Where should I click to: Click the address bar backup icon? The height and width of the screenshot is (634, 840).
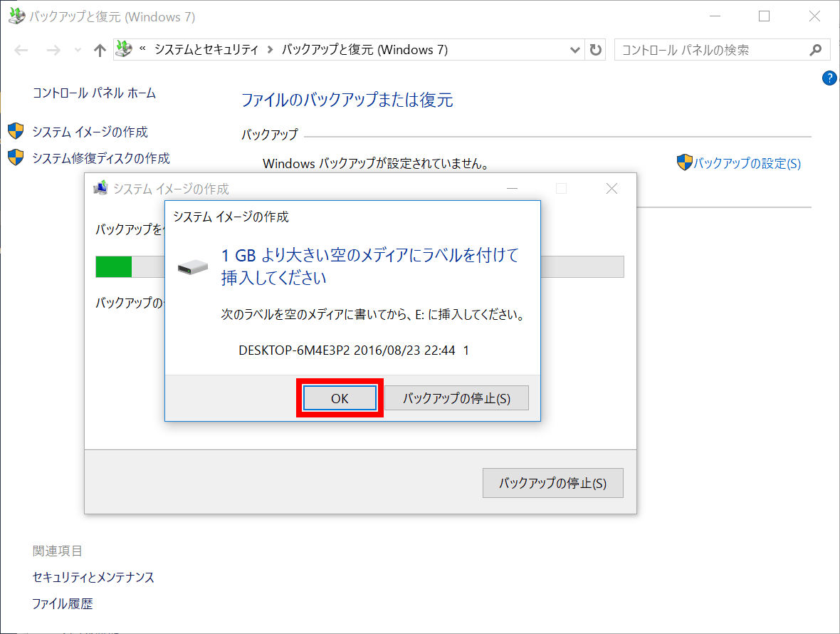click(x=125, y=49)
